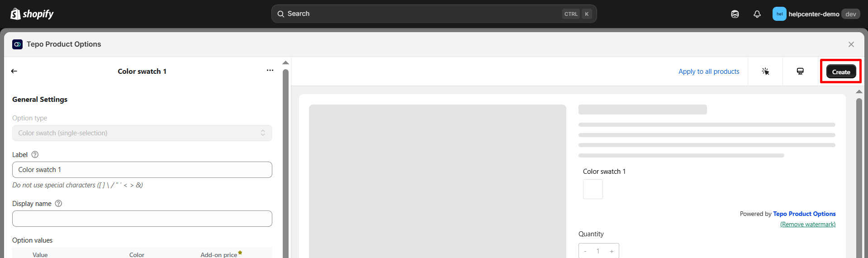Image resolution: width=868 pixels, height=258 pixels.
Task: Click the Tepo Product Options app icon
Action: 17,44
